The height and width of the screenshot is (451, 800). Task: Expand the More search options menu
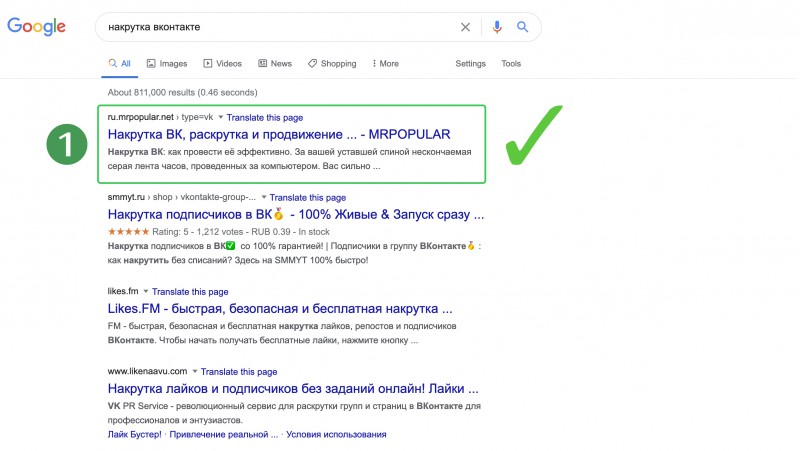(x=386, y=63)
